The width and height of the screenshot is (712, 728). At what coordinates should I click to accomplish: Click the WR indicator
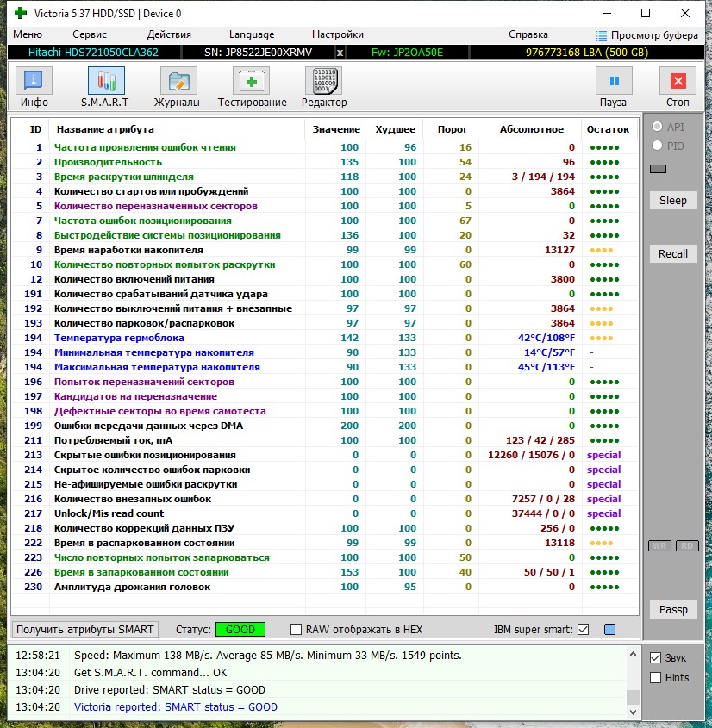(659, 546)
